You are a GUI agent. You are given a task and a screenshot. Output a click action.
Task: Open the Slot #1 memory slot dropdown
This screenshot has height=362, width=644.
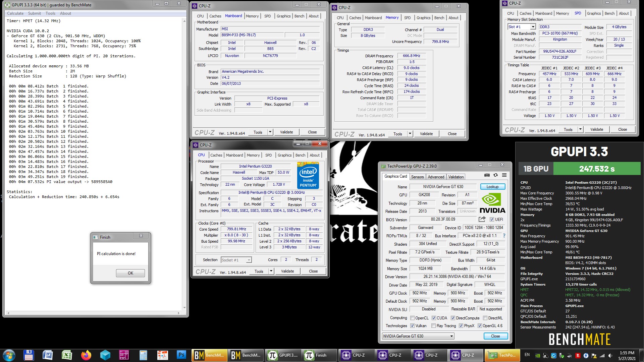coord(522,27)
